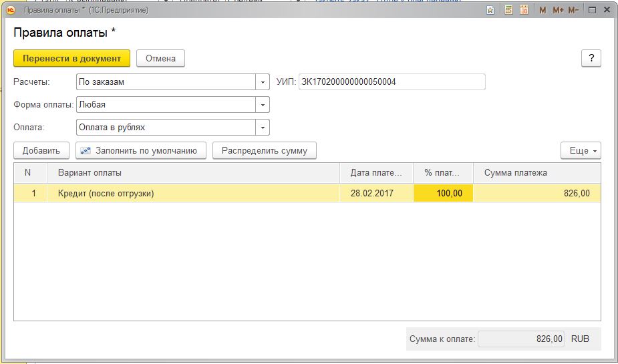The height and width of the screenshot is (364, 618).
Task: Click the M+ memory add button
Action: click(558, 10)
